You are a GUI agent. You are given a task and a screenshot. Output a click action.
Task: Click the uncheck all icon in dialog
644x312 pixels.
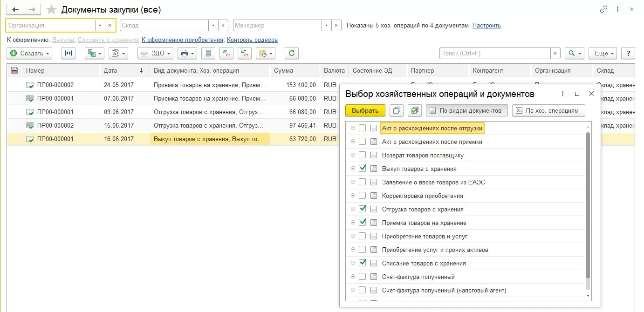[396, 111]
